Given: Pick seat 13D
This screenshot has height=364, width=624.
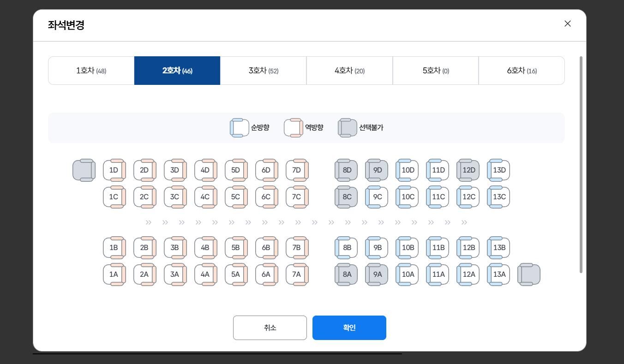Looking at the screenshot, I should 498,170.
